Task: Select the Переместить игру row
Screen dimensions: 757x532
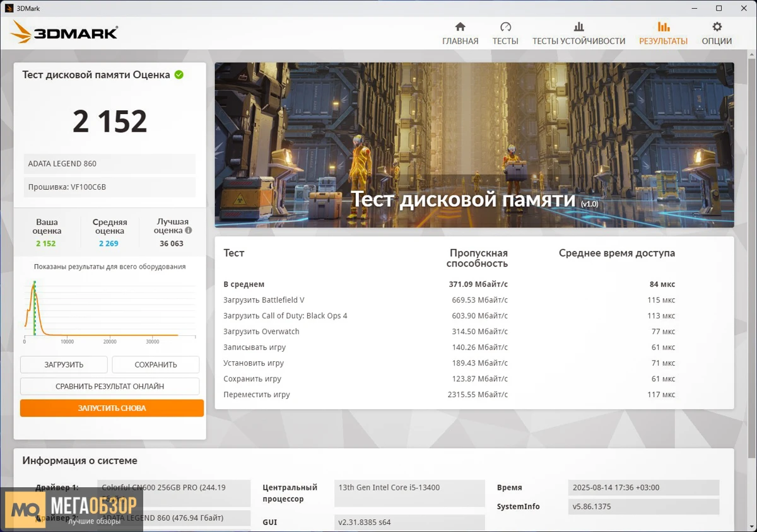Action: (449, 395)
